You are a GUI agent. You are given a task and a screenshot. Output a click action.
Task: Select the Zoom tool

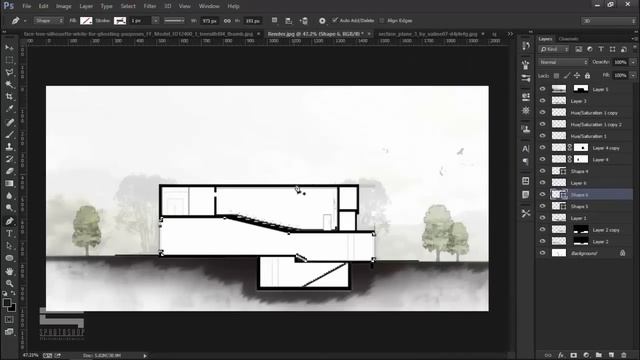pos(9,283)
